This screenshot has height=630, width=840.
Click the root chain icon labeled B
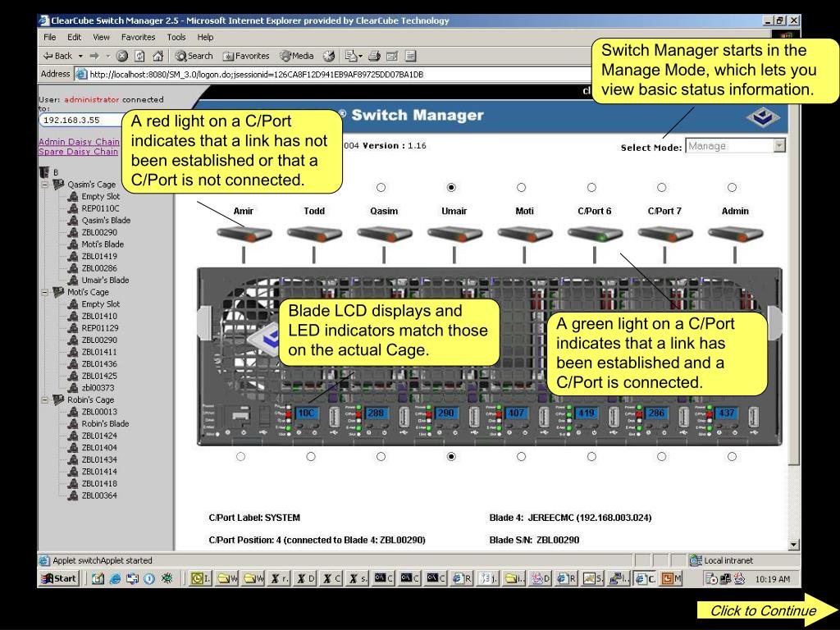click(x=44, y=172)
